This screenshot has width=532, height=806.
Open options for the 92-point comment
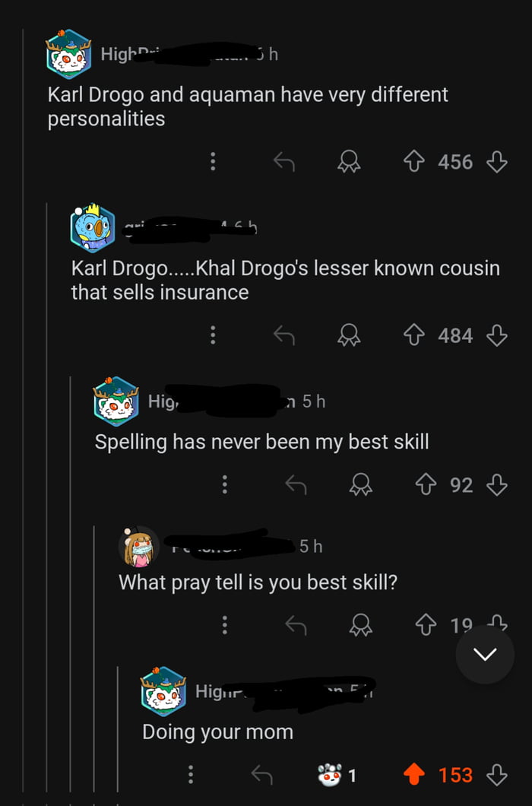(x=225, y=484)
